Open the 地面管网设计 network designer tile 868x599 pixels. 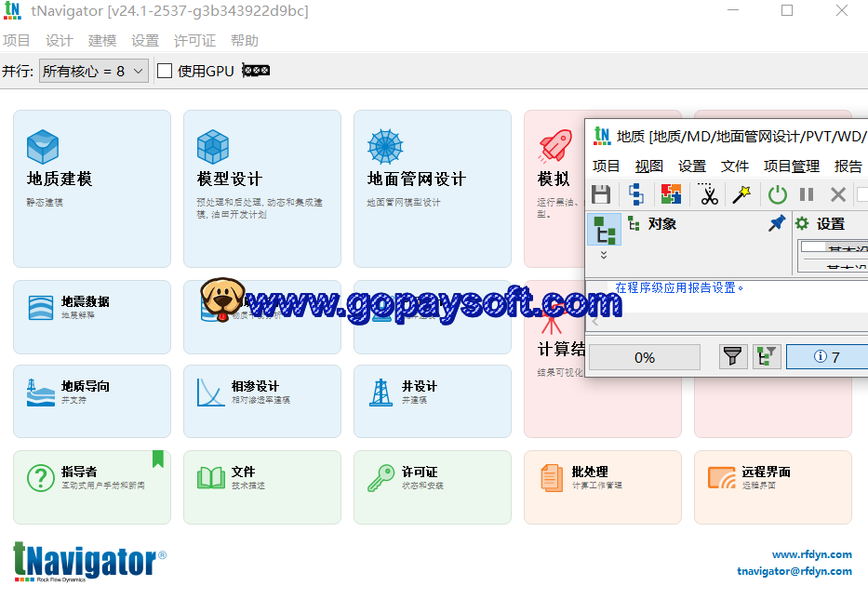click(433, 188)
